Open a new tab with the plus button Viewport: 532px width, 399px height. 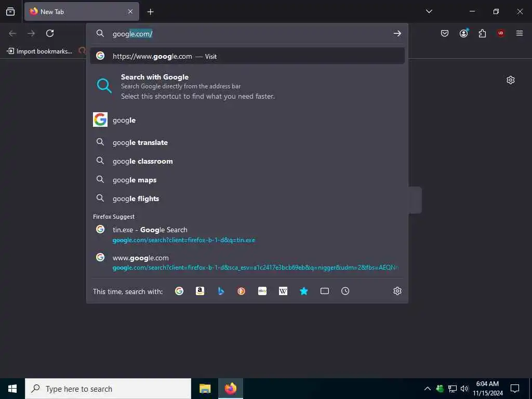coord(150,12)
